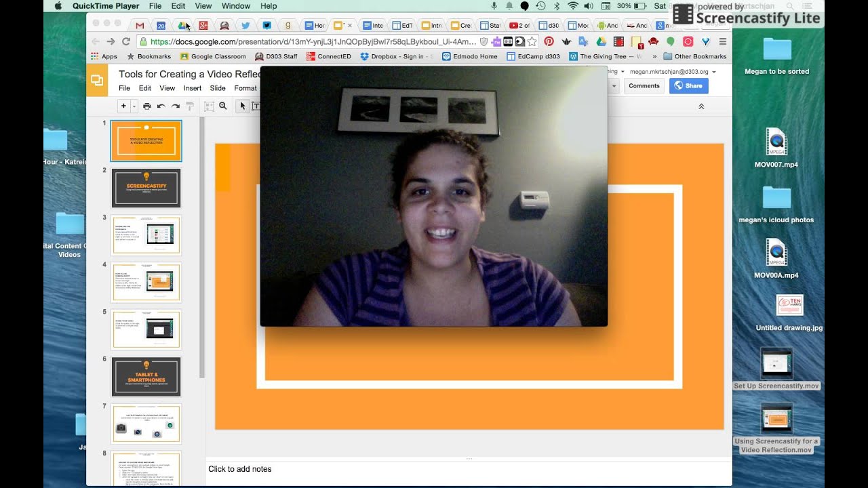Click the redo arrow in Slides toolbar

click(176, 106)
